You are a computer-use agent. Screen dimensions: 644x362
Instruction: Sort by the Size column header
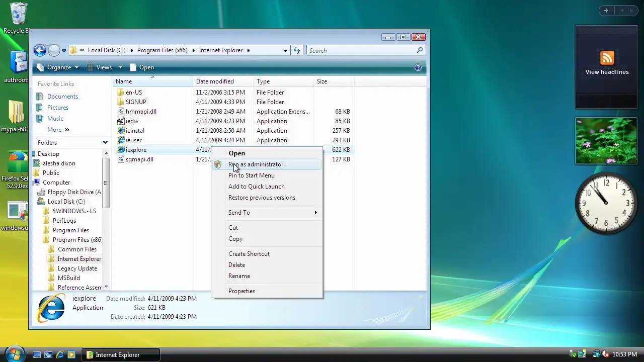(x=334, y=81)
